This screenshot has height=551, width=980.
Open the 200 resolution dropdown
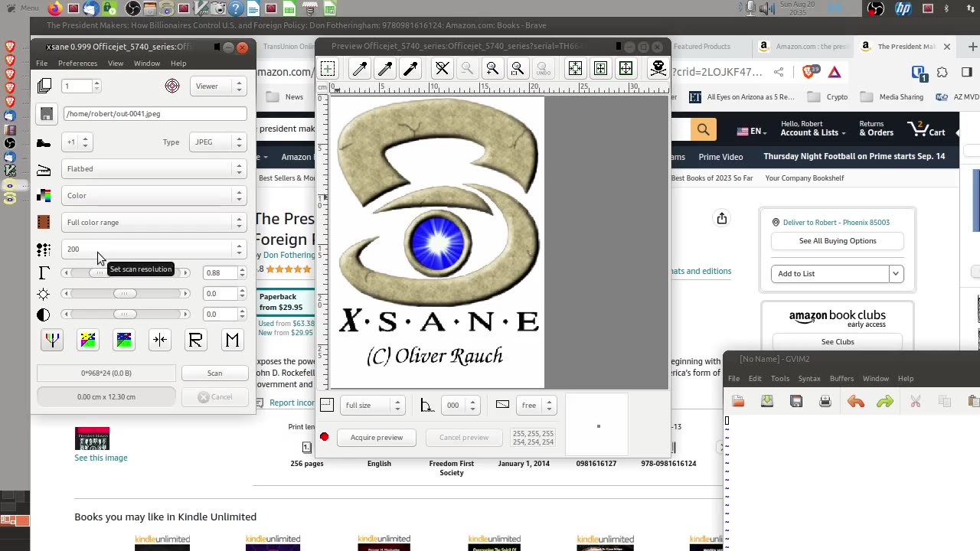tap(153, 249)
